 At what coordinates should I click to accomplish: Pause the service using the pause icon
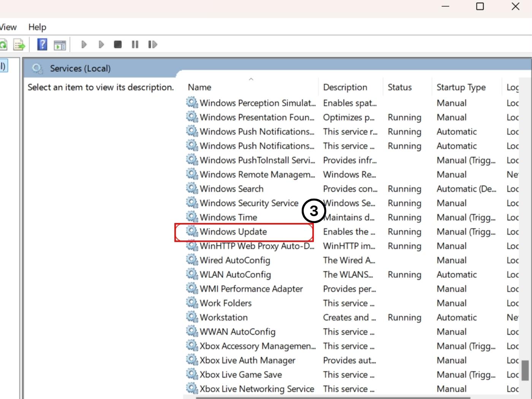click(135, 44)
